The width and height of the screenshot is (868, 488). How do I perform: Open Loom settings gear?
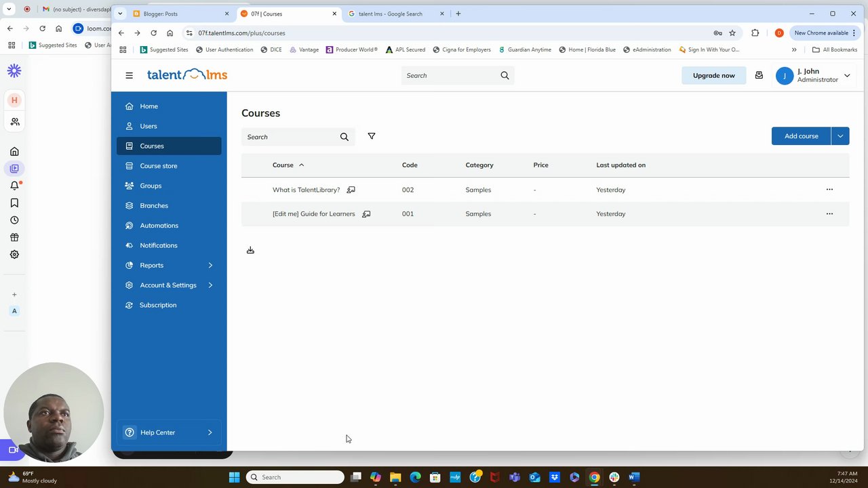click(14, 255)
